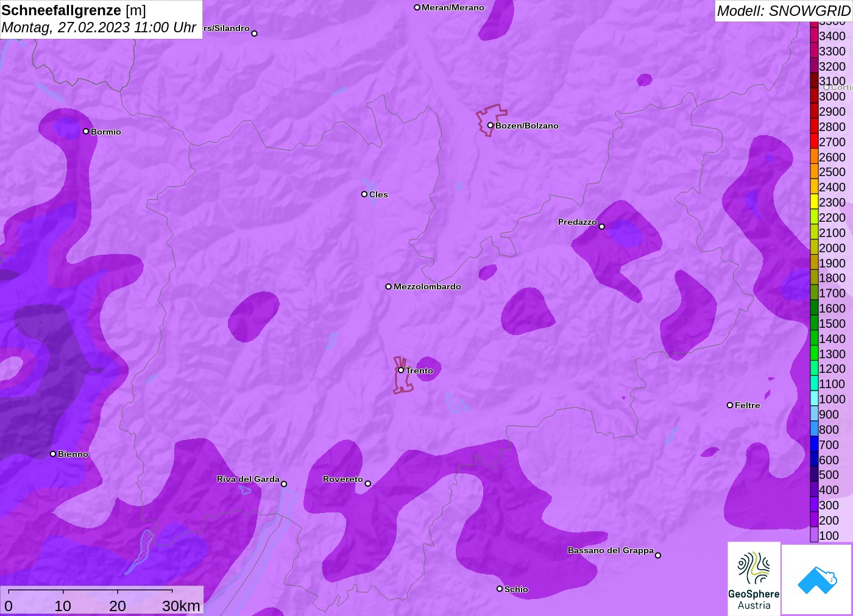This screenshot has height=616, width=853.
Task: Click the '20' scale bar label
Action: [118, 606]
